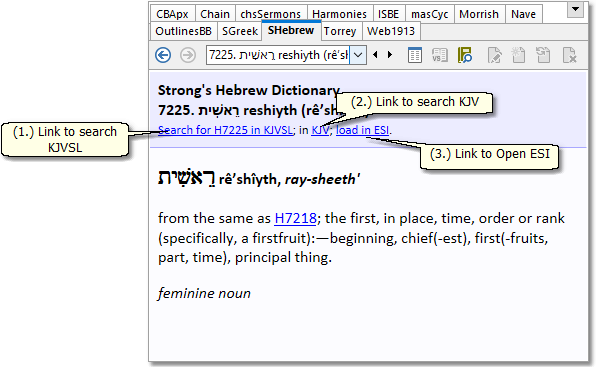This screenshot has height=369, width=596.
Task: Click the copy entry icon
Action: [x=543, y=55]
